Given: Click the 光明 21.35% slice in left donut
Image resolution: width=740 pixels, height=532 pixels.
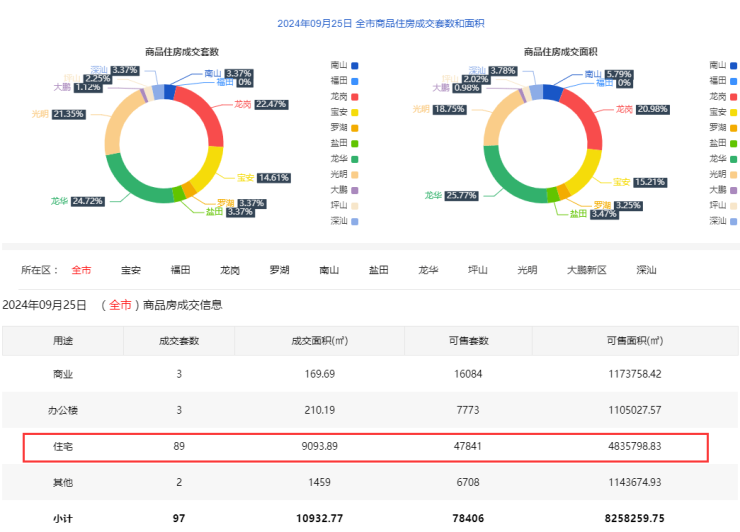Looking at the screenshot, I should pos(113,130).
